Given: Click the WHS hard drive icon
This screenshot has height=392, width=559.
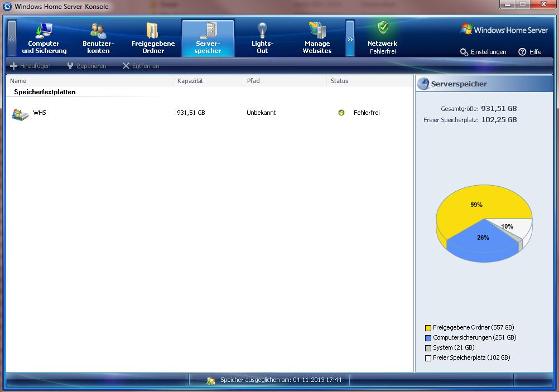Looking at the screenshot, I should coord(20,115).
